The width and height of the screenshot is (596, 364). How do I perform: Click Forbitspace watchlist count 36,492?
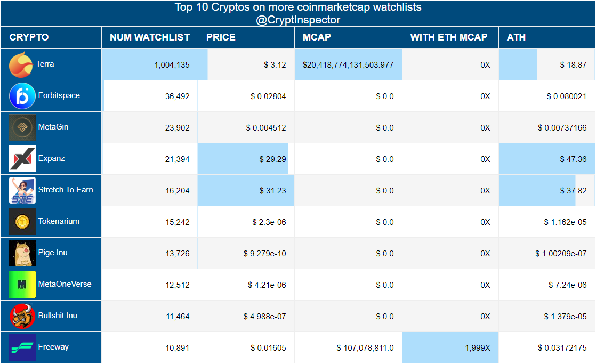(x=177, y=96)
